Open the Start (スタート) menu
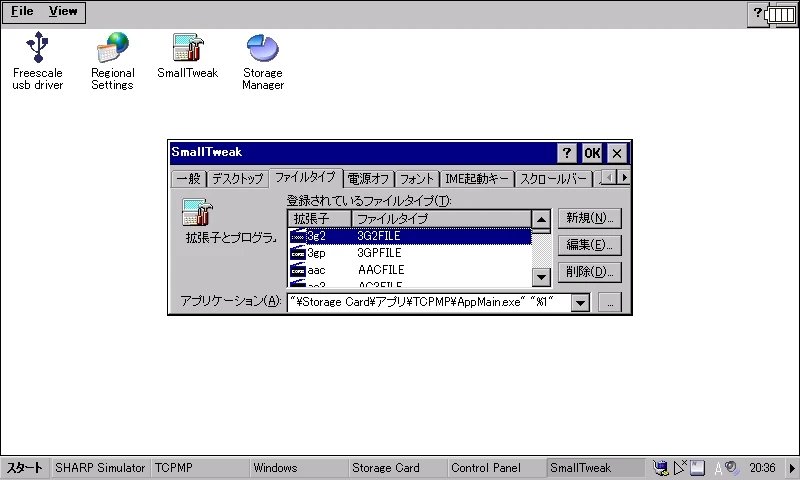 click(x=24, y=468)
